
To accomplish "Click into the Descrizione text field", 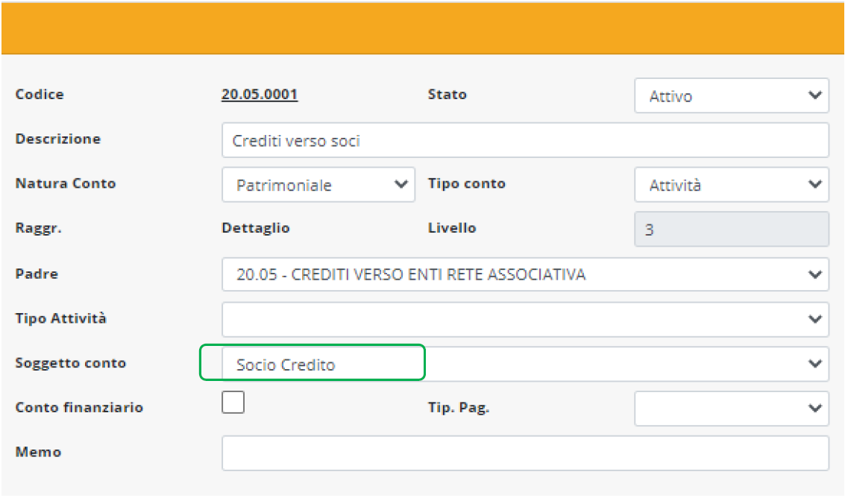I will tap(524, 140).
